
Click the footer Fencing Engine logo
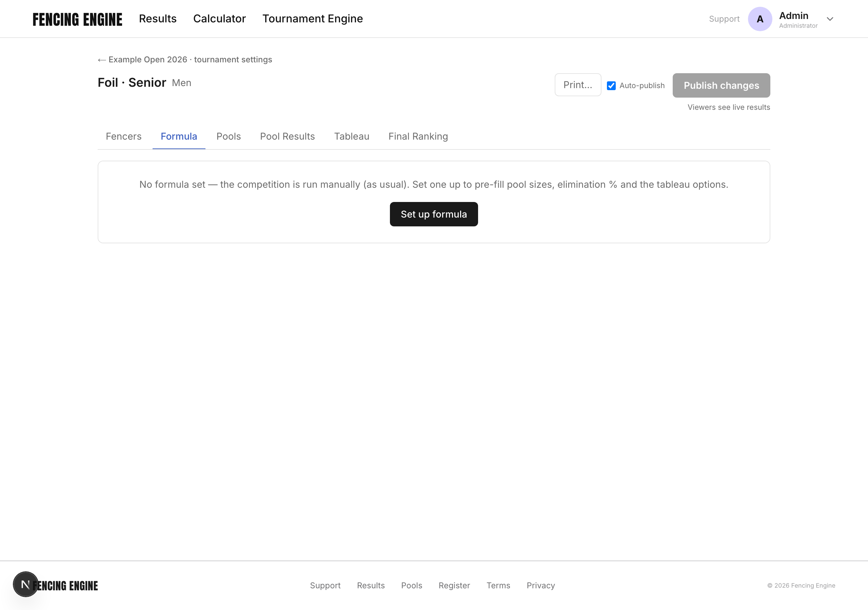[x=65, y=586]
